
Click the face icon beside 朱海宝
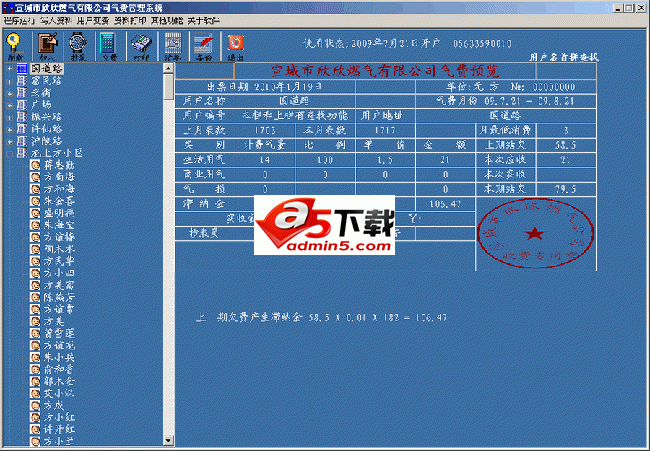click(x=36, y=225)
